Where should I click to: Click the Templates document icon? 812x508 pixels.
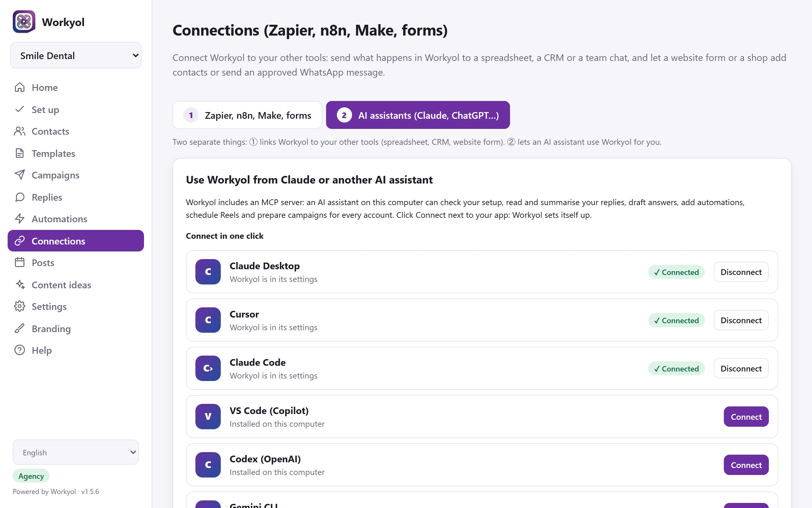20,153
